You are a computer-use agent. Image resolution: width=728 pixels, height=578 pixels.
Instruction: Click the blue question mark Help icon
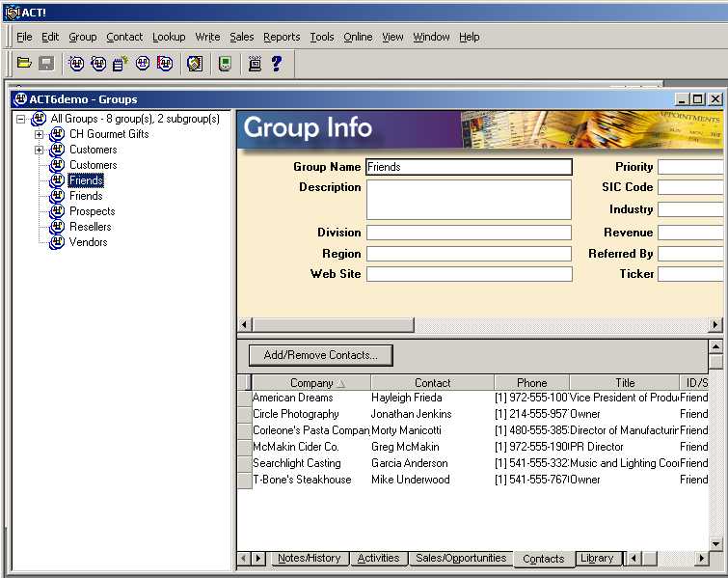point(277,63)
